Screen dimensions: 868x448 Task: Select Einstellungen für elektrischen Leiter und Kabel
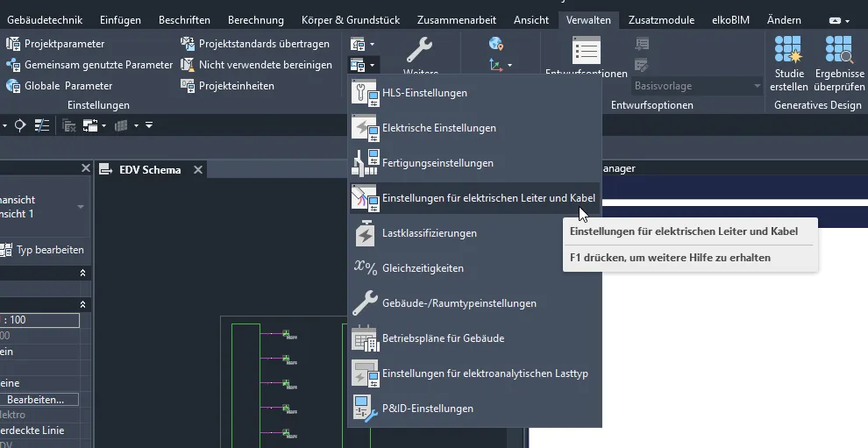[474, 198]
